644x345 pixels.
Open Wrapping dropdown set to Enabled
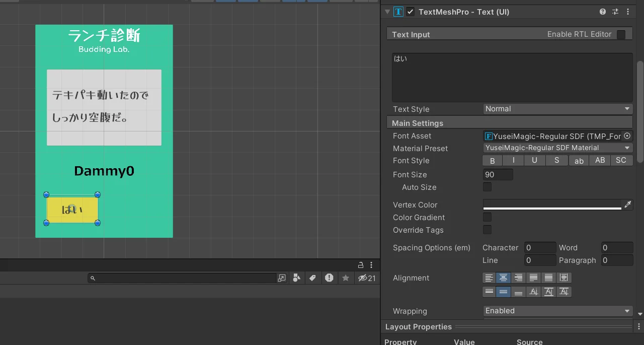pyautogui.click(x=557, y=311)
